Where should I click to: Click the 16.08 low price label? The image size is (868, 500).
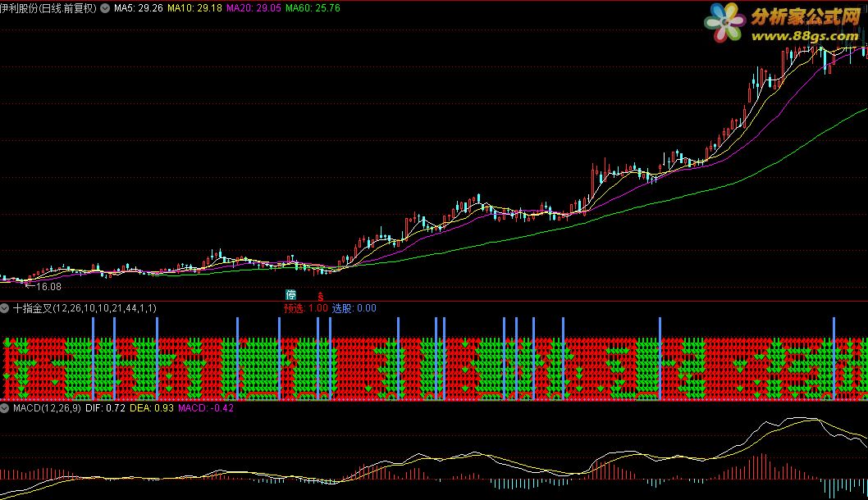[x=48, y=287]
